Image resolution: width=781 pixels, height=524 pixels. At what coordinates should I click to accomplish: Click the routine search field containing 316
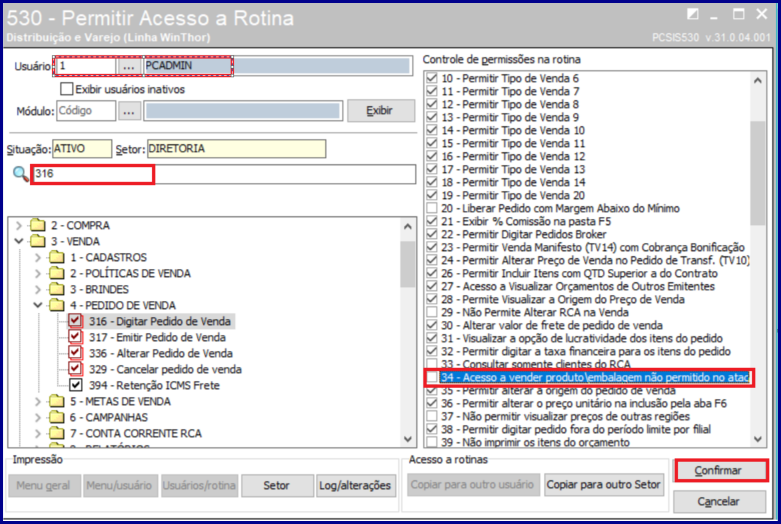click(224, 174)
